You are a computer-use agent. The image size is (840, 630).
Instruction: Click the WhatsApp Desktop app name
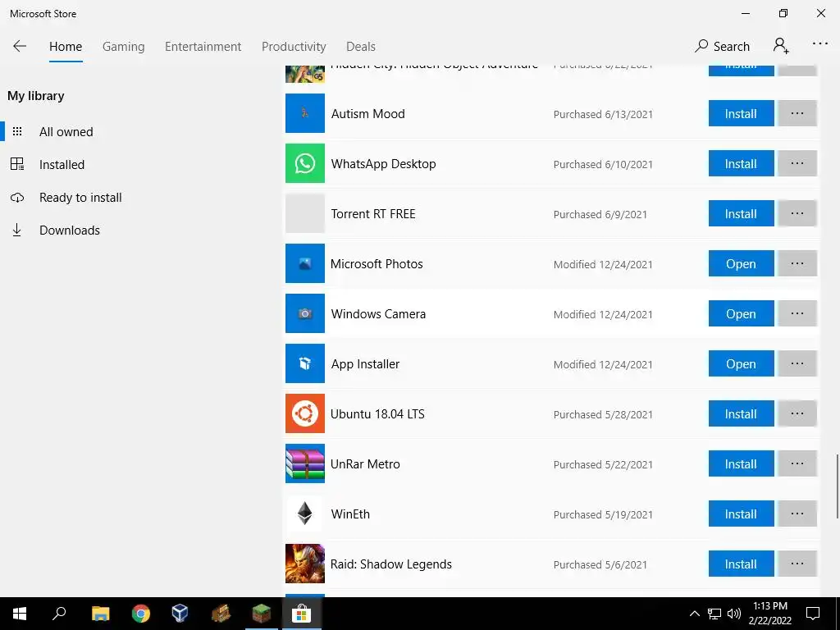coord(384,164)
